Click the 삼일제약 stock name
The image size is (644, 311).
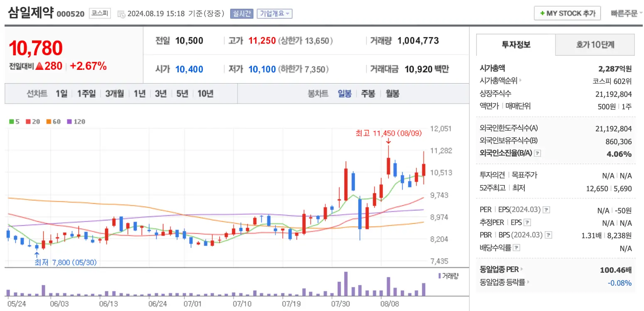coord(30,13)
